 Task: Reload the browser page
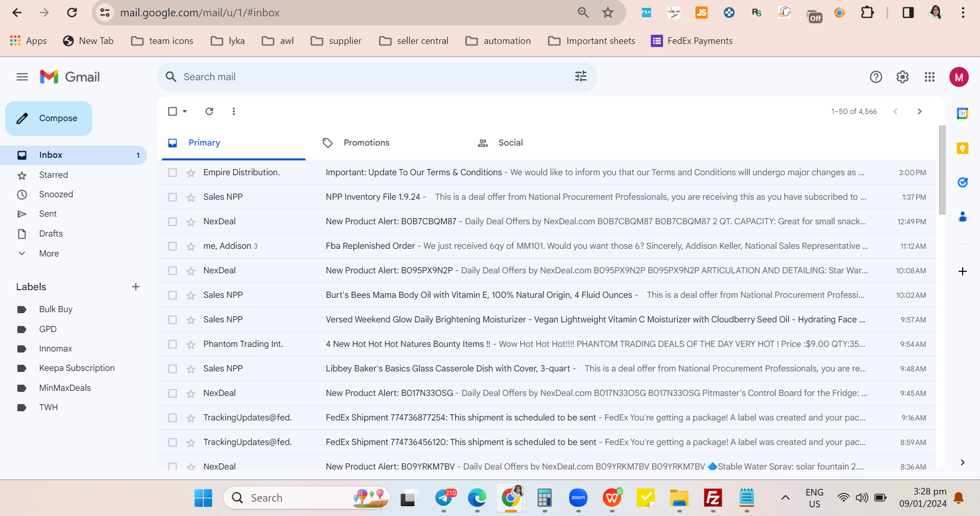[x=72, y=12]
